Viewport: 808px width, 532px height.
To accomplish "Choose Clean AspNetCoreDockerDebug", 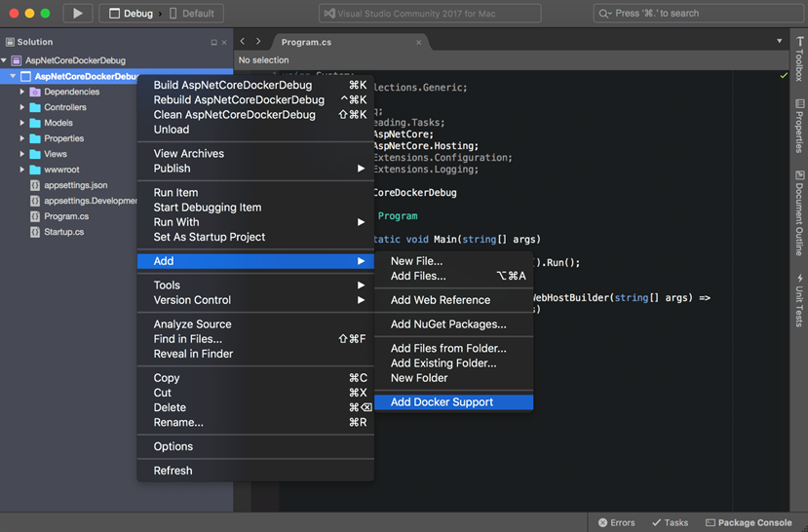I will pos(255,115).
